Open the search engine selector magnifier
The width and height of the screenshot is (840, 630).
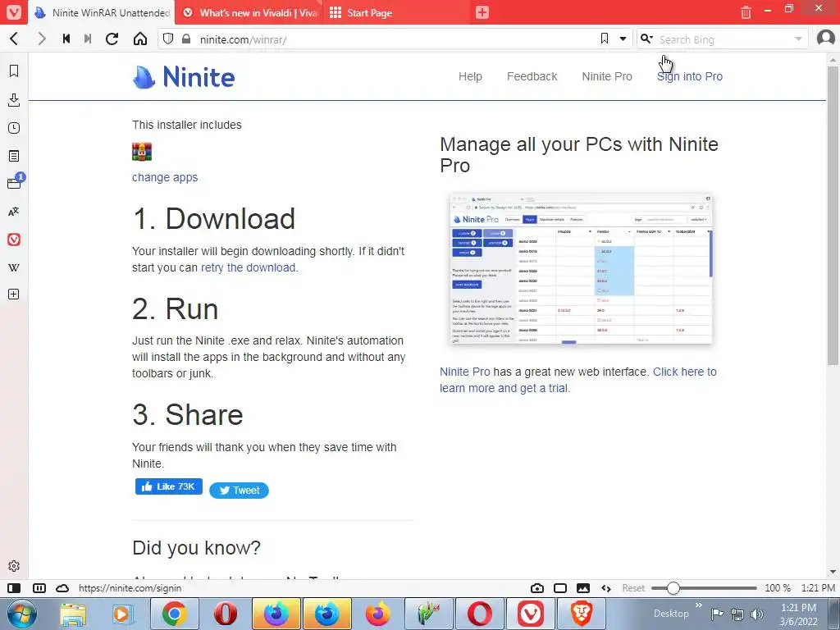click(646, 39)
